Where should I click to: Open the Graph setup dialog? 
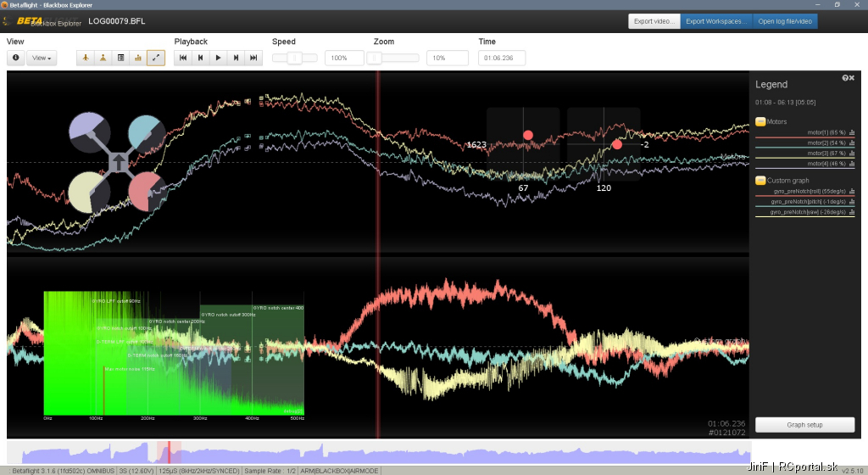[x=805, y=425]
